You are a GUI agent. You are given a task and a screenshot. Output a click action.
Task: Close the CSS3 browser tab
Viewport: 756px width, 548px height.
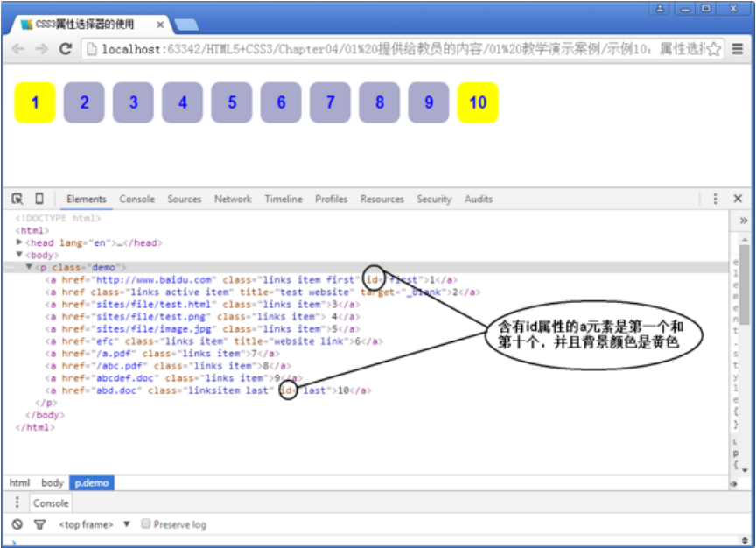pyautogui.click(x=160, y=25)
